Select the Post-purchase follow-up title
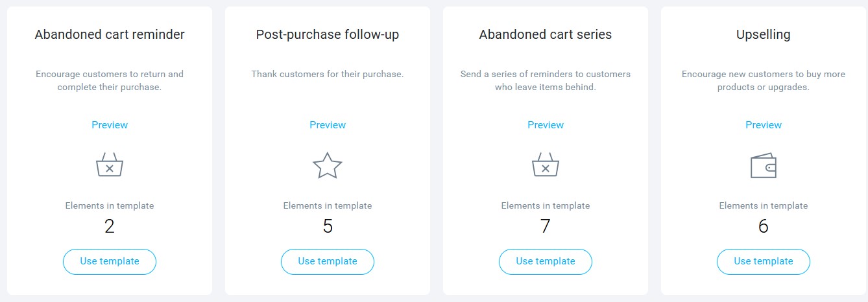This screenshot has width=868, height=302. pos(328,35)
